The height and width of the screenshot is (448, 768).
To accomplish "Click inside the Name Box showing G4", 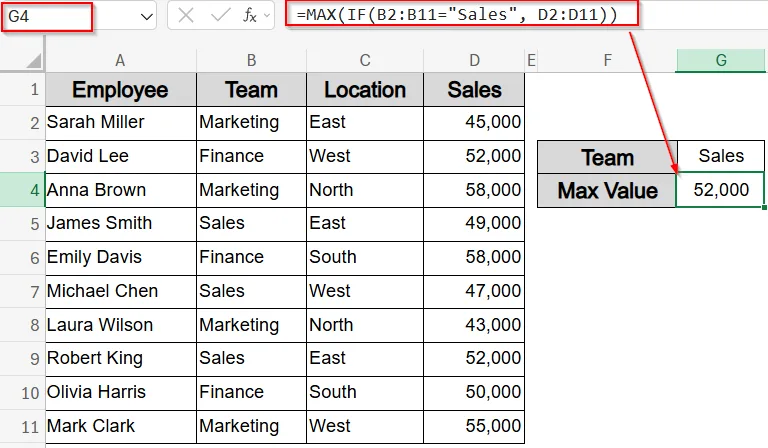I will 47,17.
